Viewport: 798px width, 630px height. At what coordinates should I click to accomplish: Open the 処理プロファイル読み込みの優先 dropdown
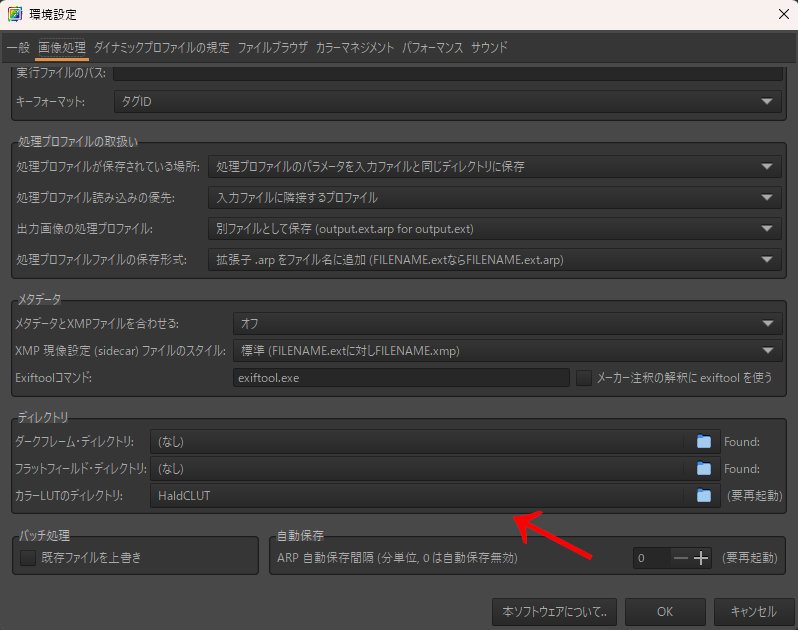click(495, 197)
